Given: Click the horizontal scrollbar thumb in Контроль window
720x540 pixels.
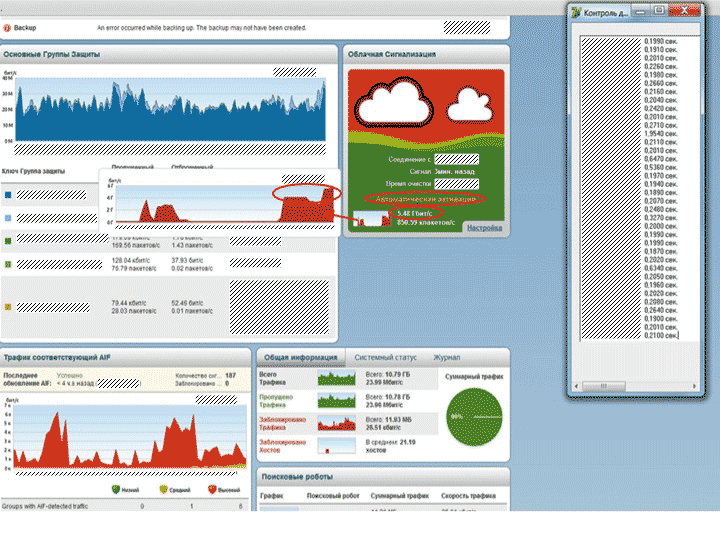Looking at the screenshot, I should click(x=603, y=386).
